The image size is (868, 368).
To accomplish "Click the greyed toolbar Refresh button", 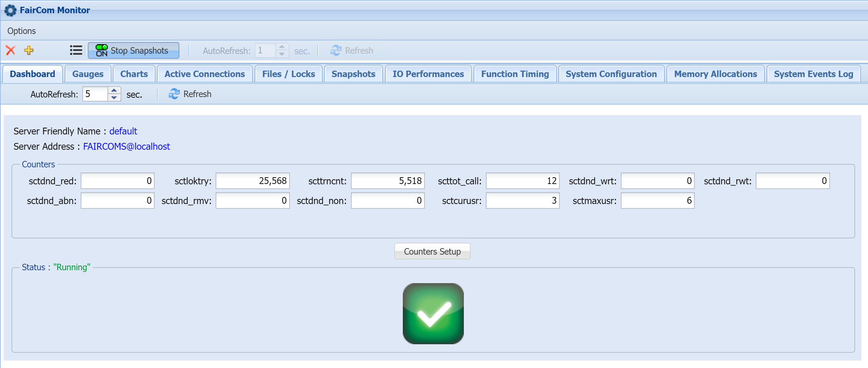I will click(x=352, y=51).
